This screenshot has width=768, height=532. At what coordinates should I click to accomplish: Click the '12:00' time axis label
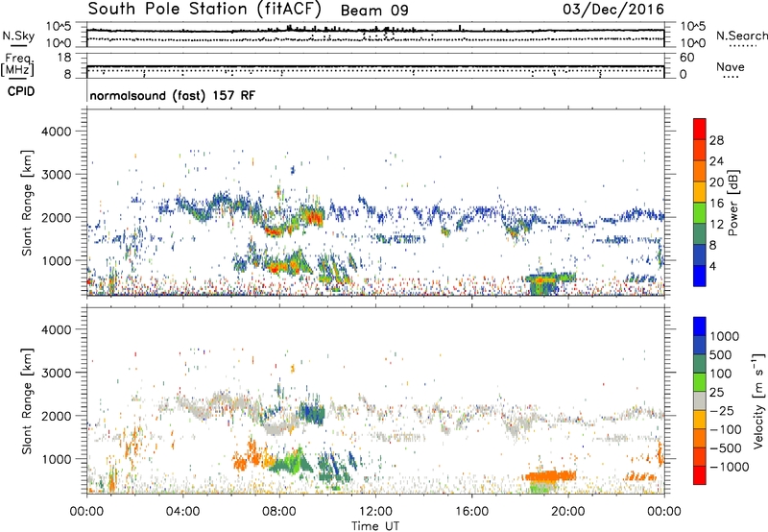click(375, 512)
